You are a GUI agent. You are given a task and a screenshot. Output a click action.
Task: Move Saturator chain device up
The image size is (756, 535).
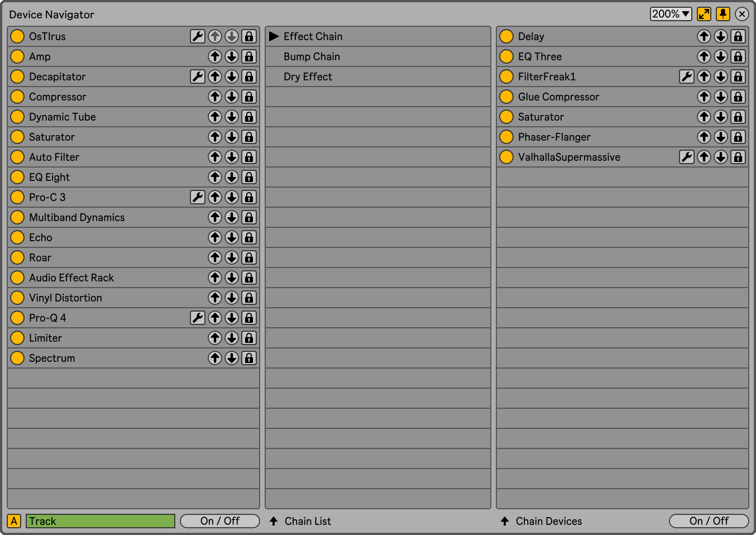click(x=704, y=117)
